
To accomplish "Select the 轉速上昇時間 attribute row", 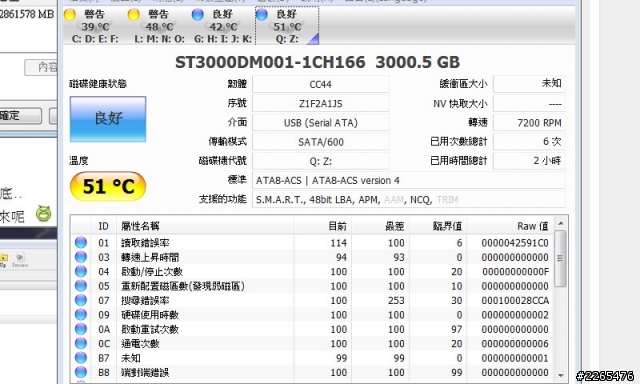I will 312,257.
